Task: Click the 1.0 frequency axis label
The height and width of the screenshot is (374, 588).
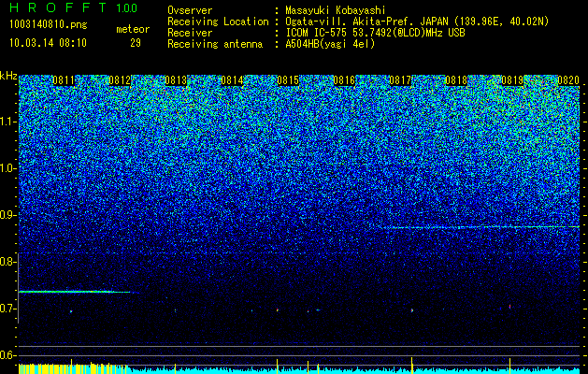Action: [x=7, y=168]
